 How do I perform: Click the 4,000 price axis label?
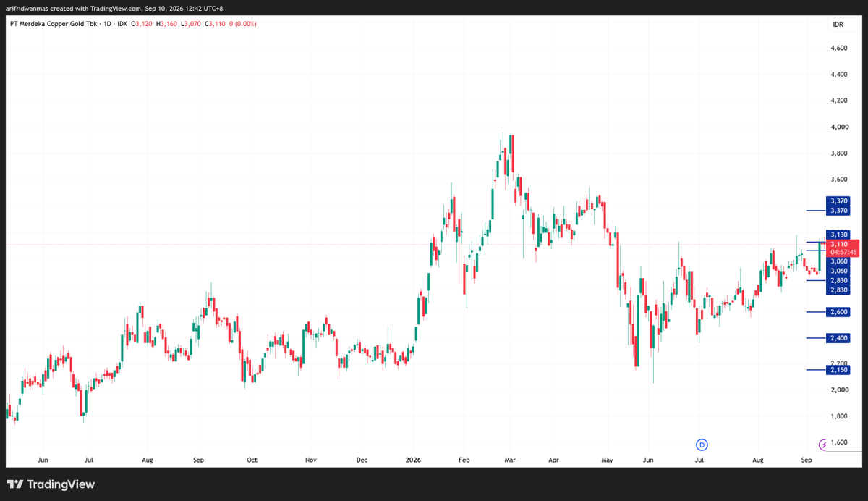(x=839, y=127)
